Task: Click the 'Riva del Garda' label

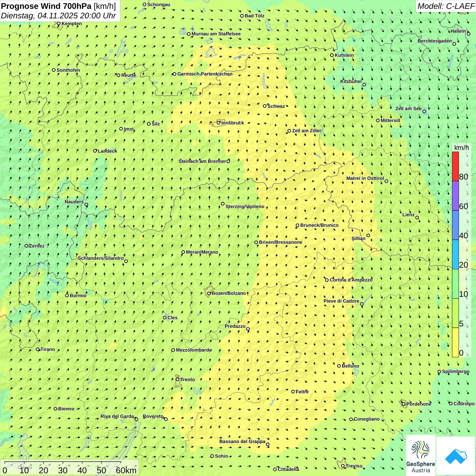Action: pos(117,416)
